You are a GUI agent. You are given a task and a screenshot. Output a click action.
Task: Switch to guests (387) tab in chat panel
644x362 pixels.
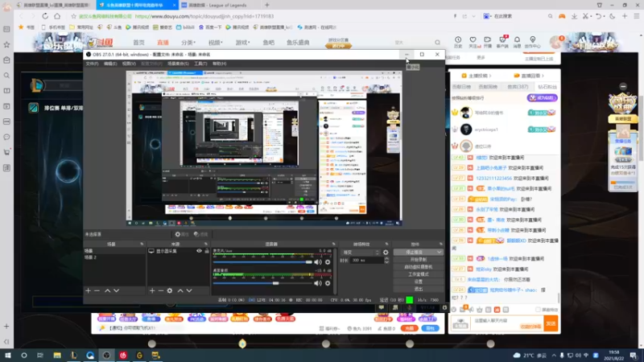(518, 87)
